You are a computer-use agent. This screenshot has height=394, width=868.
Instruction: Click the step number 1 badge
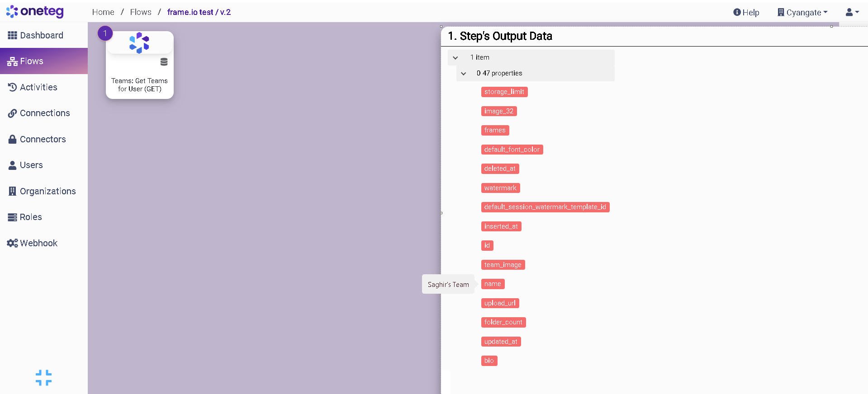(x=105, y=33)
